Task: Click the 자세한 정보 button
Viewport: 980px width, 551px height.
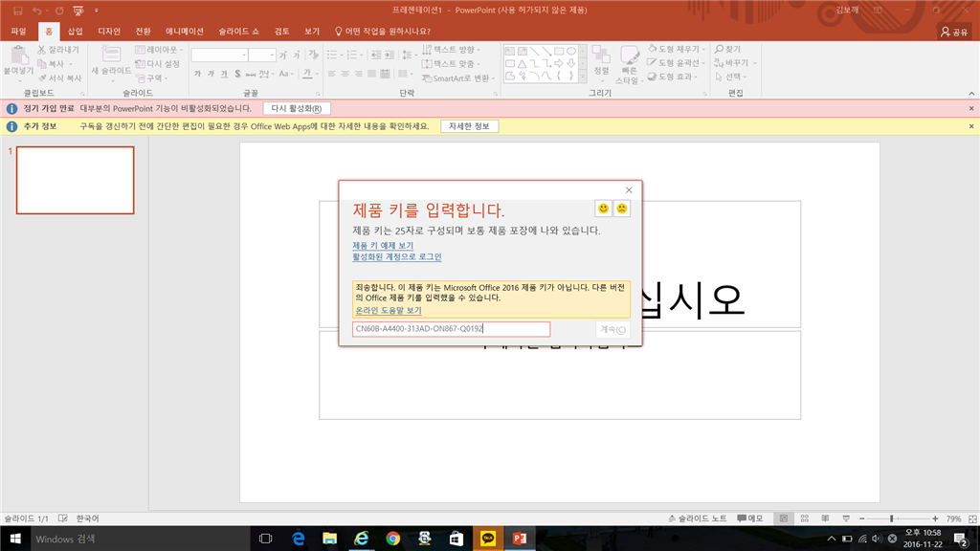Action: click(x=469, y=126)
